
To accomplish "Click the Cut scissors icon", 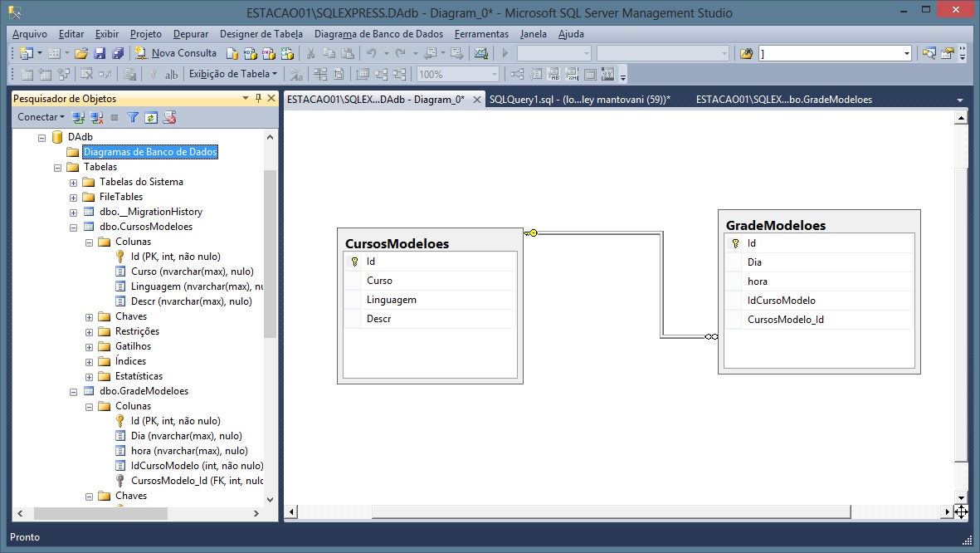I will click(x=310, y=53).
